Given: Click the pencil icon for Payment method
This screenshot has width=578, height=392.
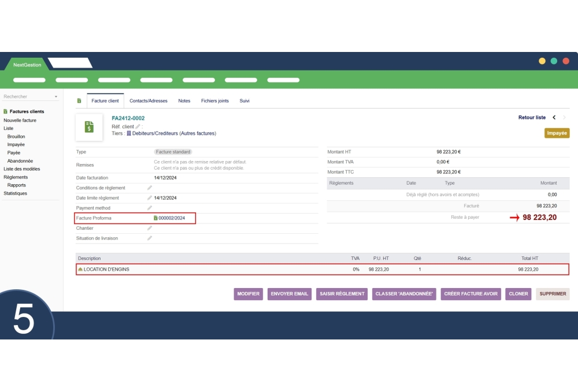Looking at the screenshot, I should coord(149,208).
